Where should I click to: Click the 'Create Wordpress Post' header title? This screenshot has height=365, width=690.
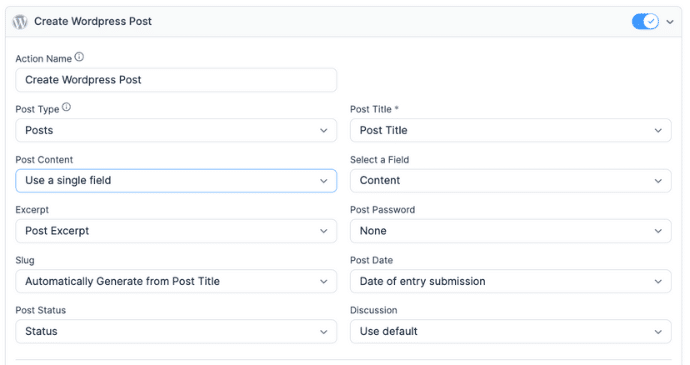click(x=93, y=21)
